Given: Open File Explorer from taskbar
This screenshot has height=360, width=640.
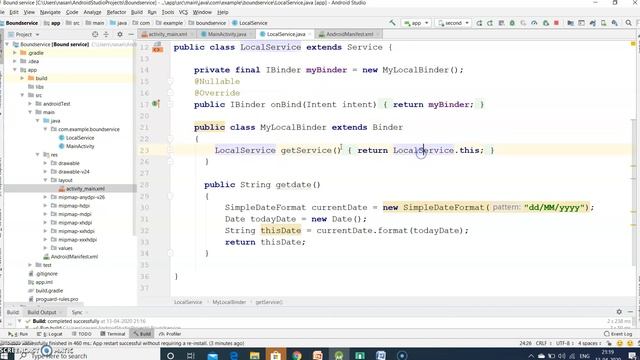Looking at the screenshot, I should click(x=255, y=356).
